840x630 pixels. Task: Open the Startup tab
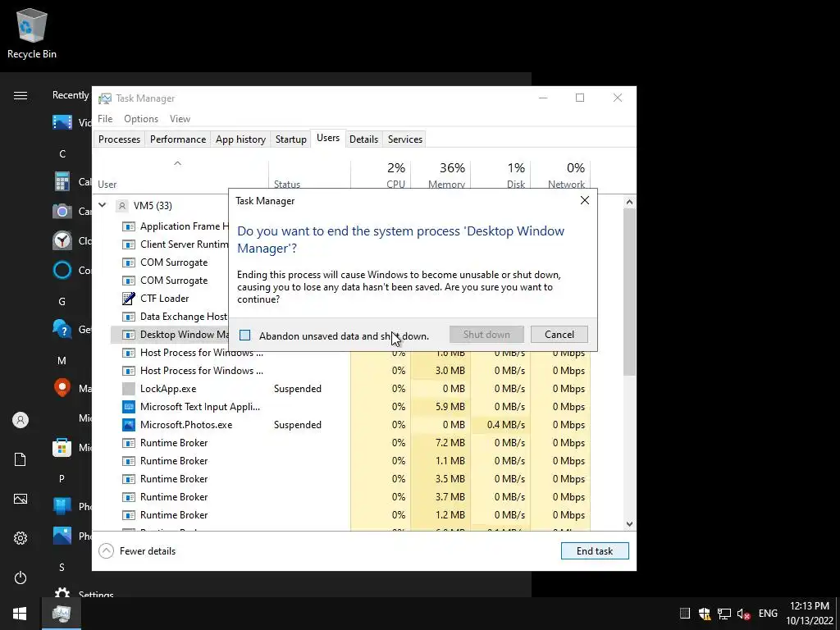point(291,139)
